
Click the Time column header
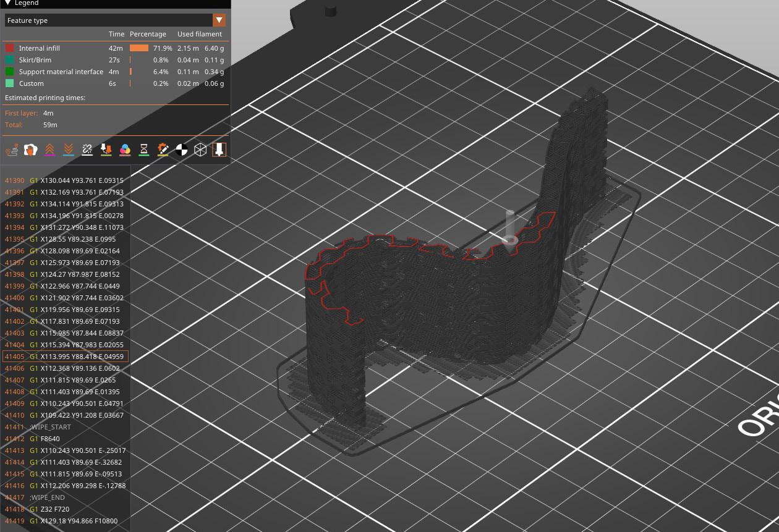[116, 34]
